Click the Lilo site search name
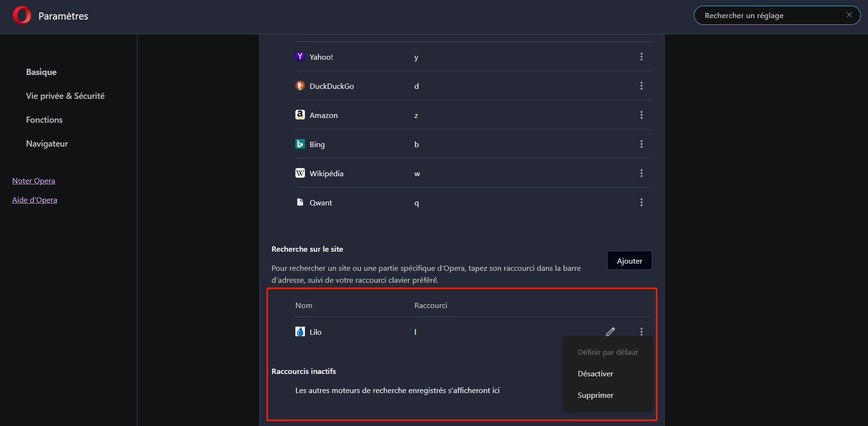Image resolution: width=868 pixels, height=426 pixels. click(315, 332)
